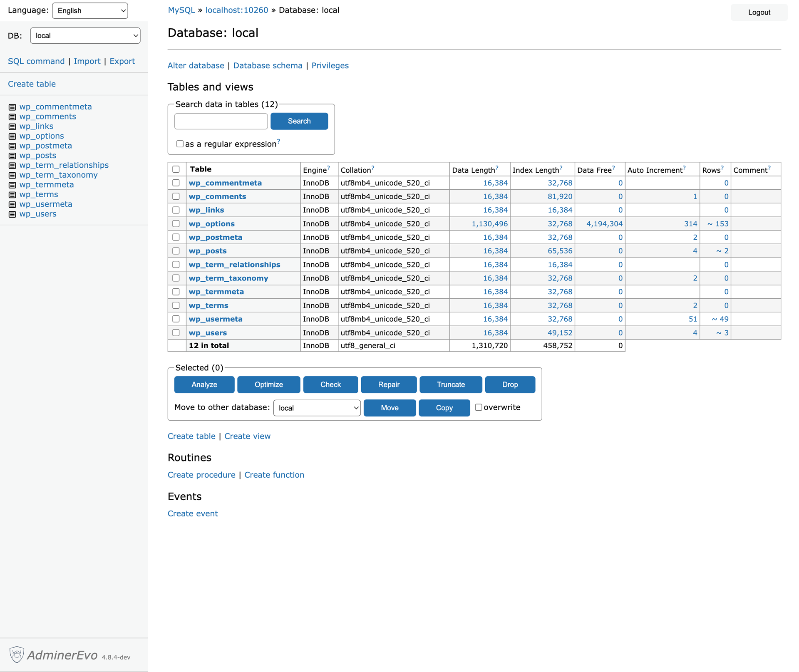Click the Logout button
The image size is (799, 672).
point(759,12)
